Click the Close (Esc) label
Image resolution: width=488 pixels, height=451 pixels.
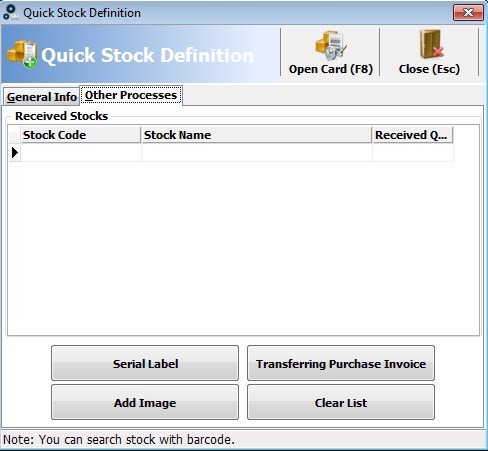pos(429,69)
